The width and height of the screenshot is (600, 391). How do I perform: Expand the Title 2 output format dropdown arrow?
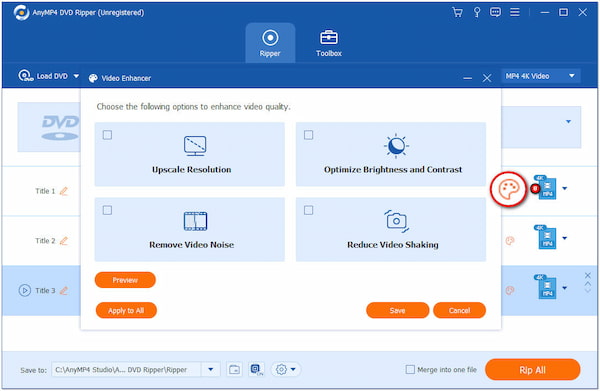[x=564, y=238]
